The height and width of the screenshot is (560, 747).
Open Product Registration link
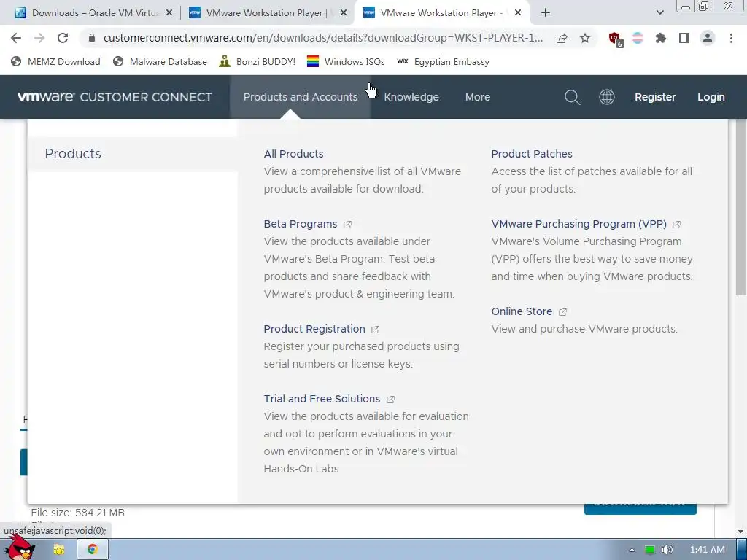(314, 329)
